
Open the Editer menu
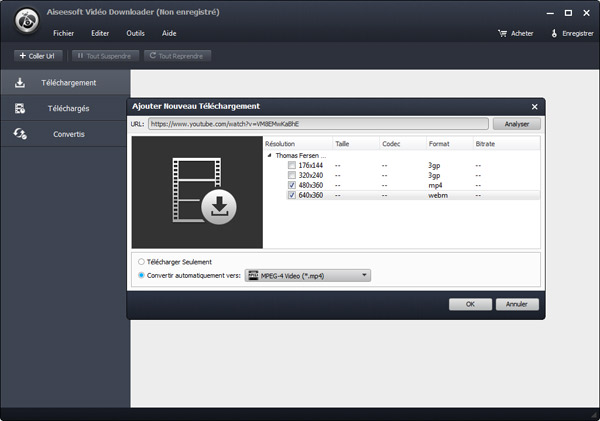click(100, 33)
